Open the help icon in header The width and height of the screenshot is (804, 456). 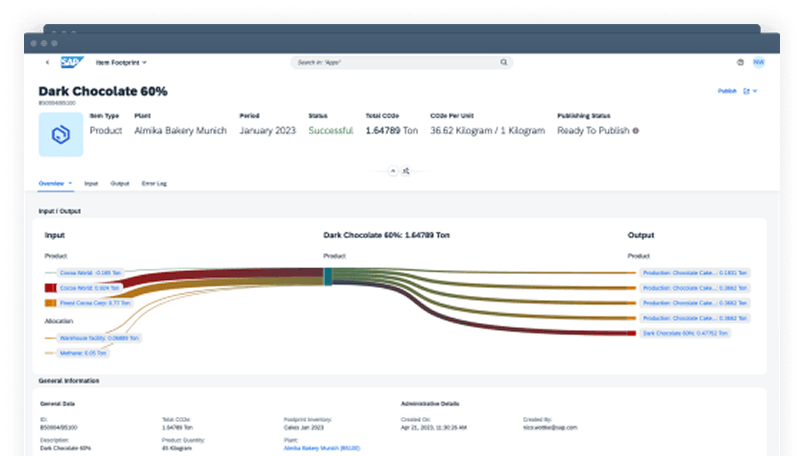click(740, 62)
